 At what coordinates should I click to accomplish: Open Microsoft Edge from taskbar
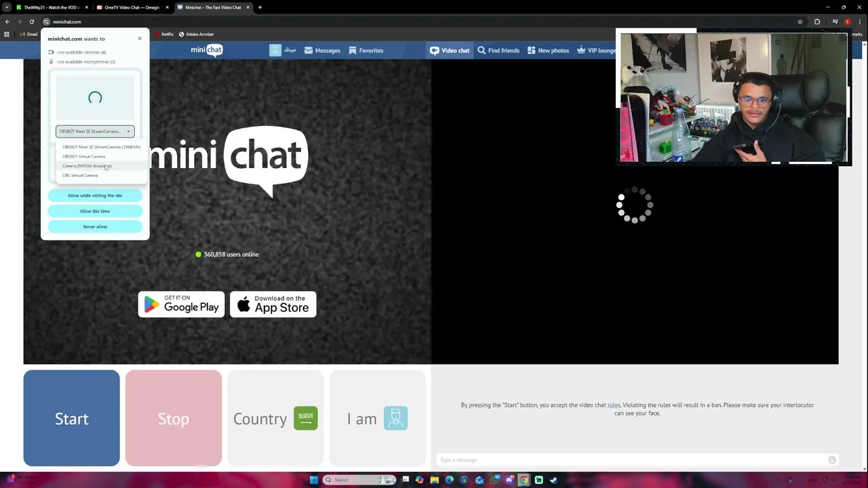pos(450,480)
